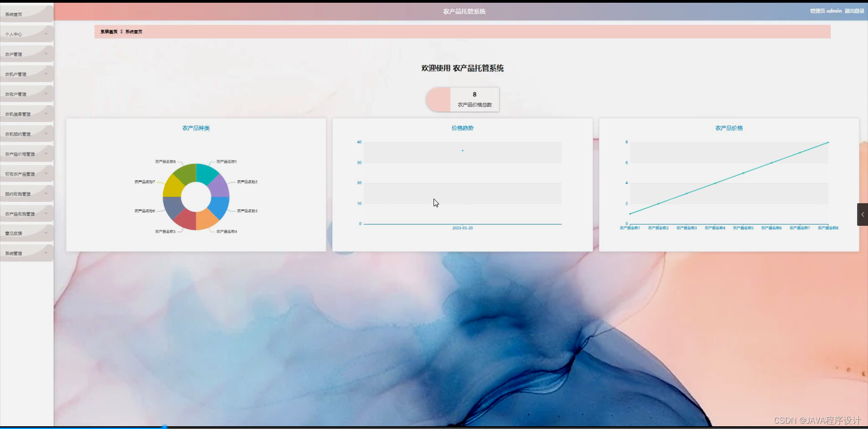
Task: Expand the 意见反馈 chevron arrow
Action: coord(46,233)
